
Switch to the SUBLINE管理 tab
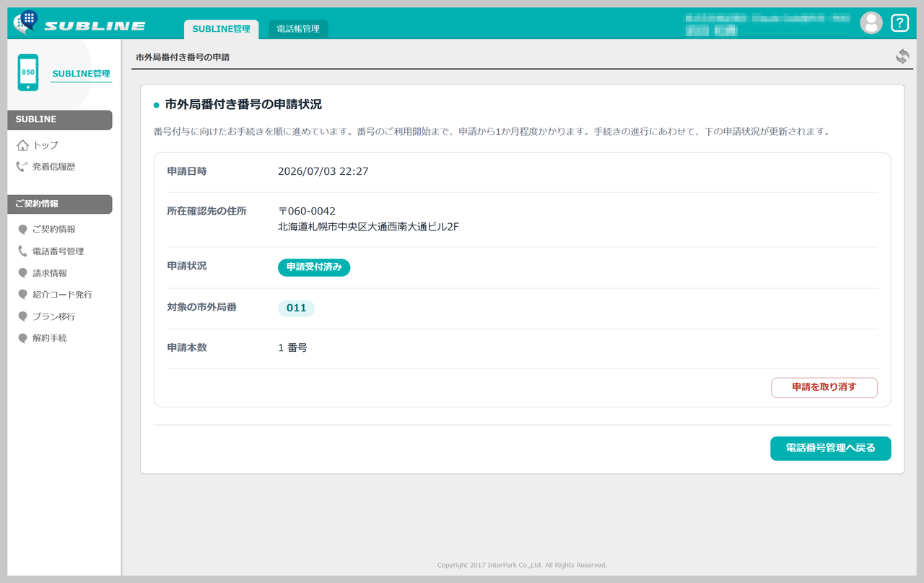tap(221, 29)
